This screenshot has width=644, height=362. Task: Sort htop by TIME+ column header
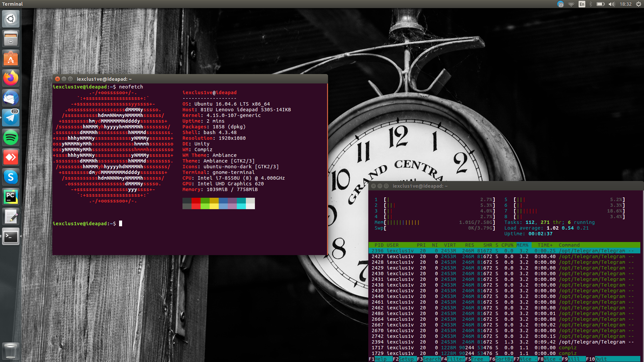545,245
